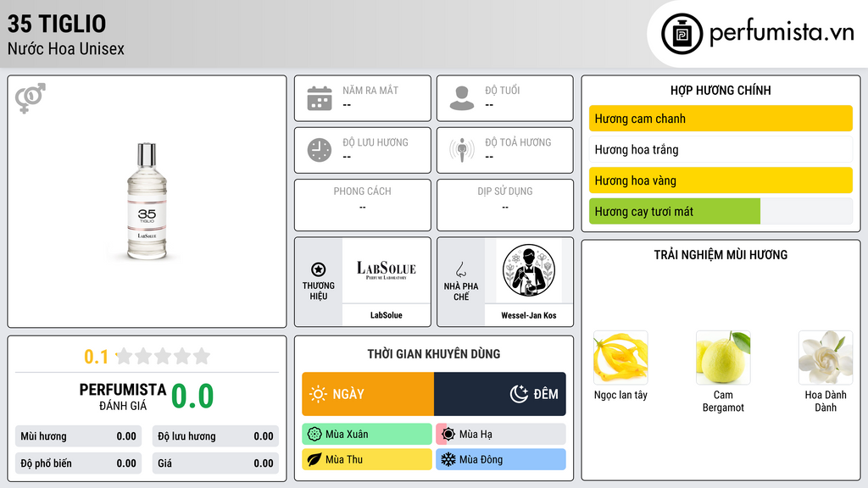Click the green 0.0 Perfumista score
The image size is (868, 488).
pos(192,396)
